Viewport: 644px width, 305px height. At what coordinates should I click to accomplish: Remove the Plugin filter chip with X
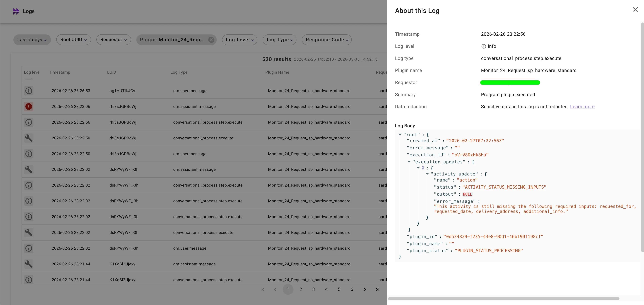211,40
